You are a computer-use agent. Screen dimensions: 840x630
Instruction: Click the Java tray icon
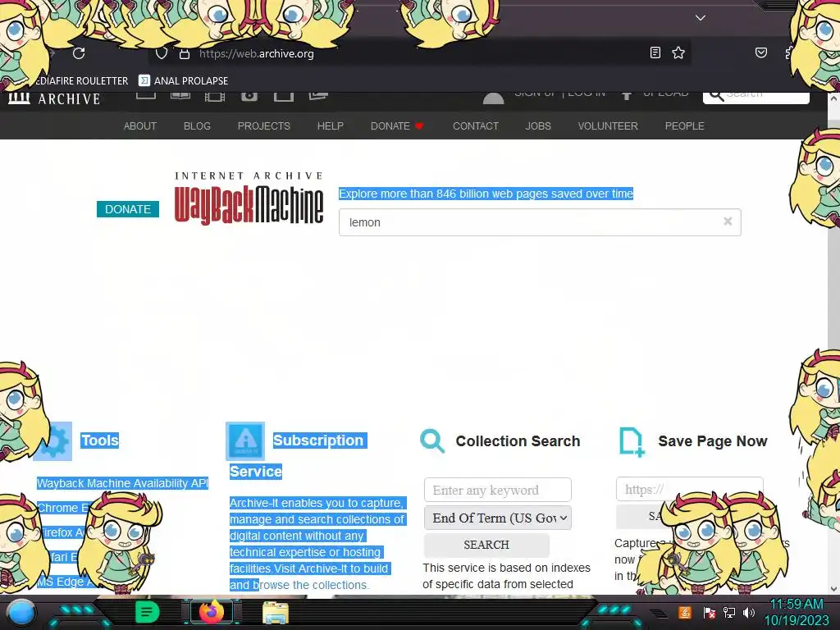(x=685, y=612)
